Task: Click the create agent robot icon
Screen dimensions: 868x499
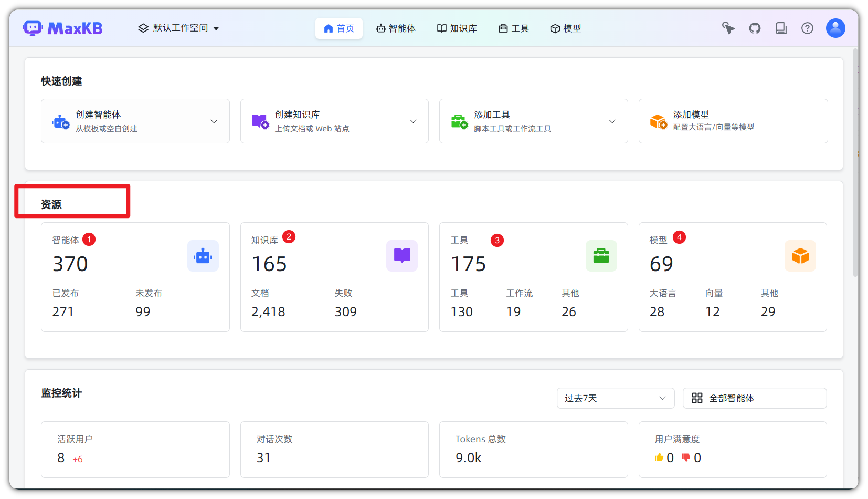Action: [x=60, y=122]
